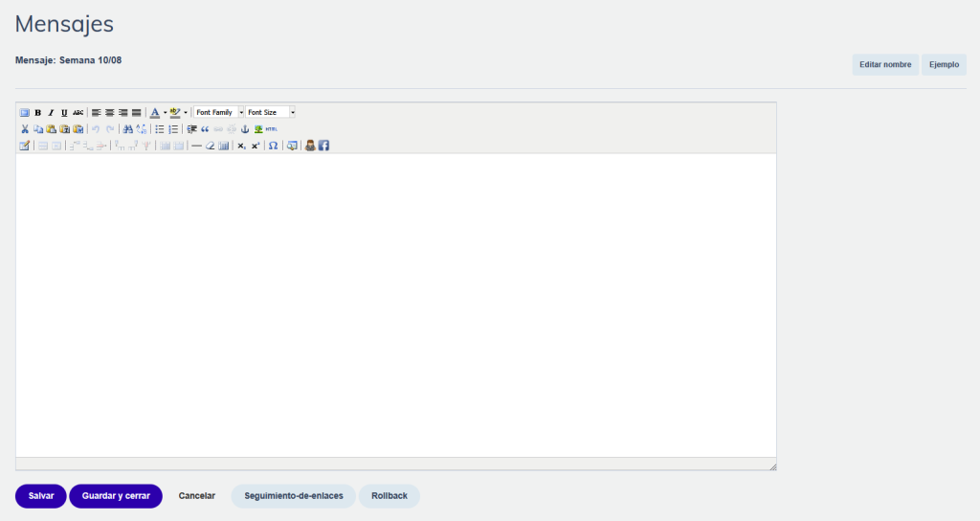Undo the last action
Image resolution: width=980 pixels, height=521 pixels.
[x=96, y=129]
